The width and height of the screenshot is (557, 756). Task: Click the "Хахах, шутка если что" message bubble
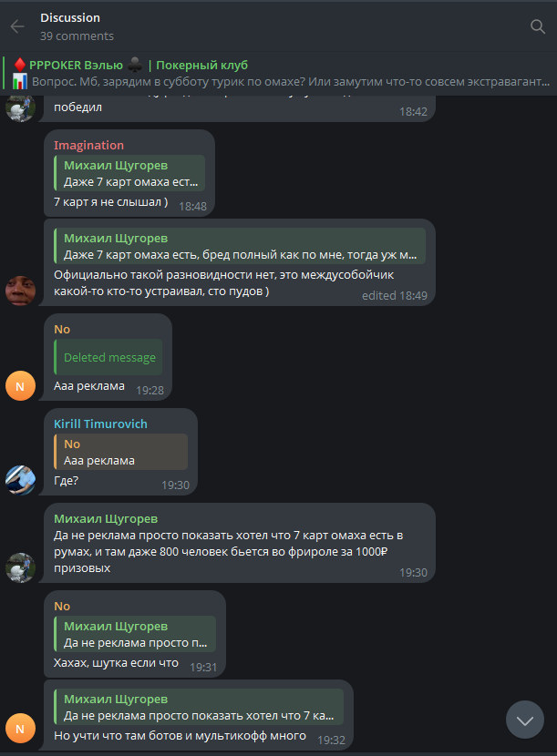[x=116, y=663]
